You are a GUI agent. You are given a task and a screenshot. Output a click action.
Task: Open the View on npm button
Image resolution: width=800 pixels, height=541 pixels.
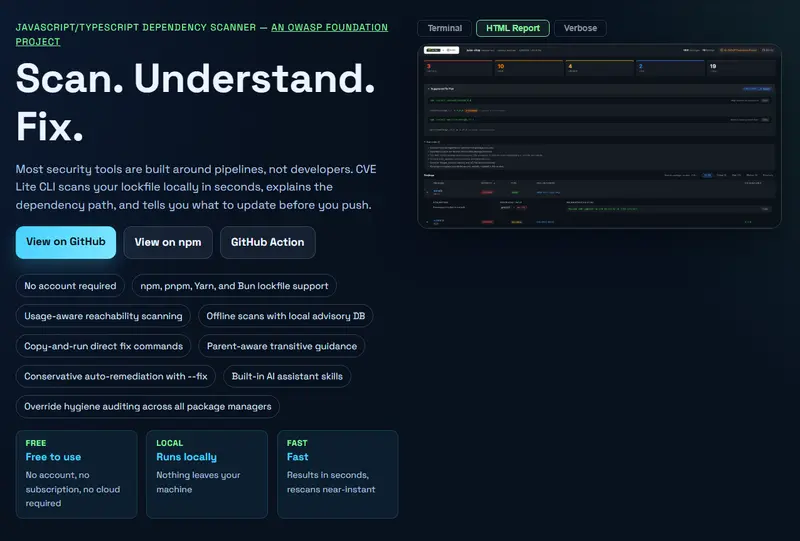point(168,242)
